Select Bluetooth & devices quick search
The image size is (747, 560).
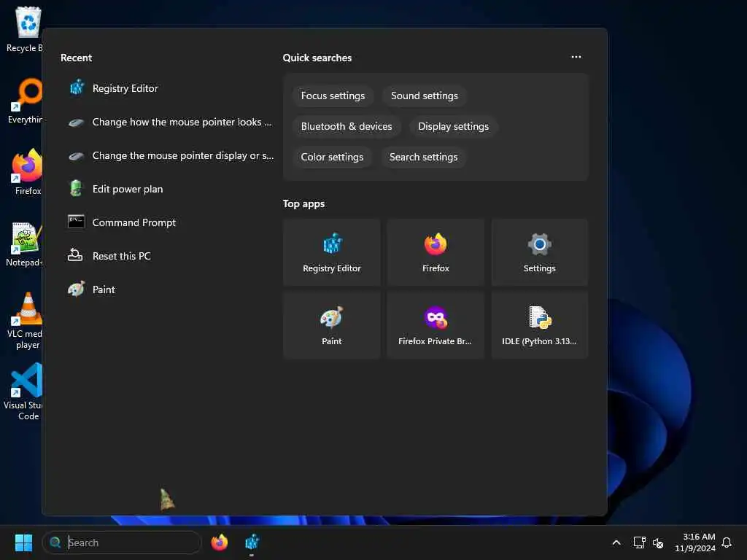click(x=347, y=126)
